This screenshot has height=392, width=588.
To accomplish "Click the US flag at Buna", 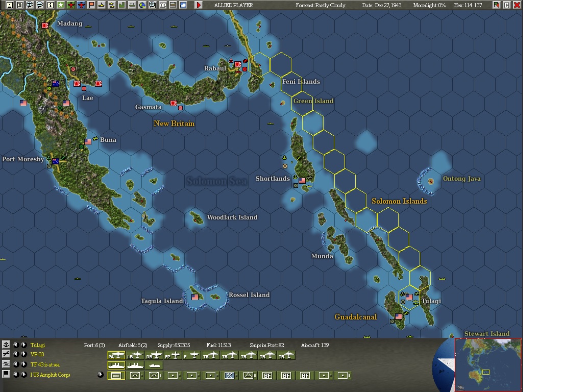I will (88, 142).
